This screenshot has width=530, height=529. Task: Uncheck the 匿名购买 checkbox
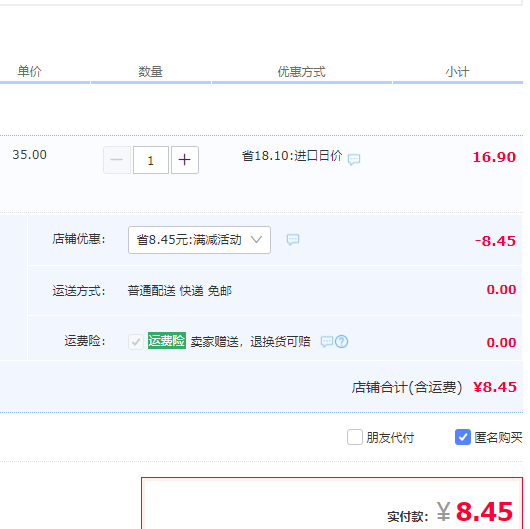[462, 437]
